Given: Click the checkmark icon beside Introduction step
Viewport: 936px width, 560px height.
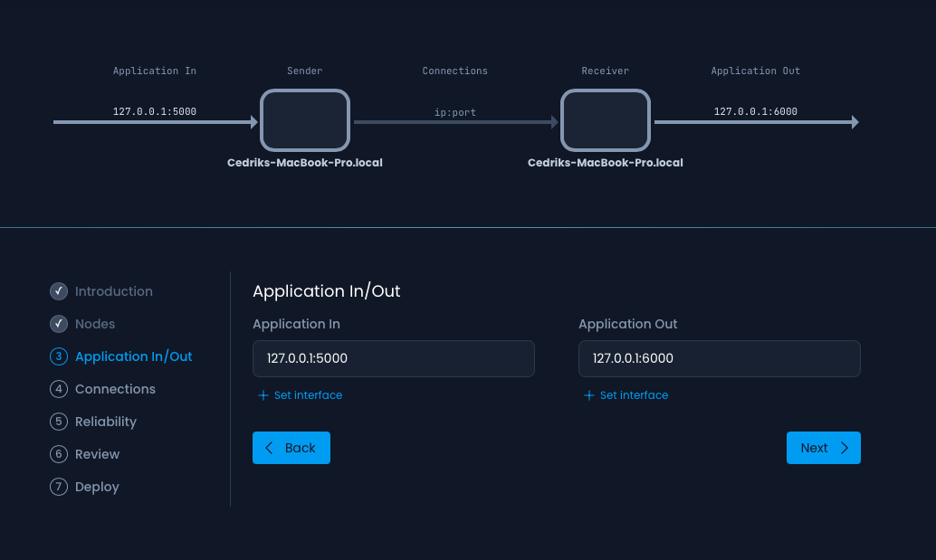Looking at the screenshot, I should 59,291.
